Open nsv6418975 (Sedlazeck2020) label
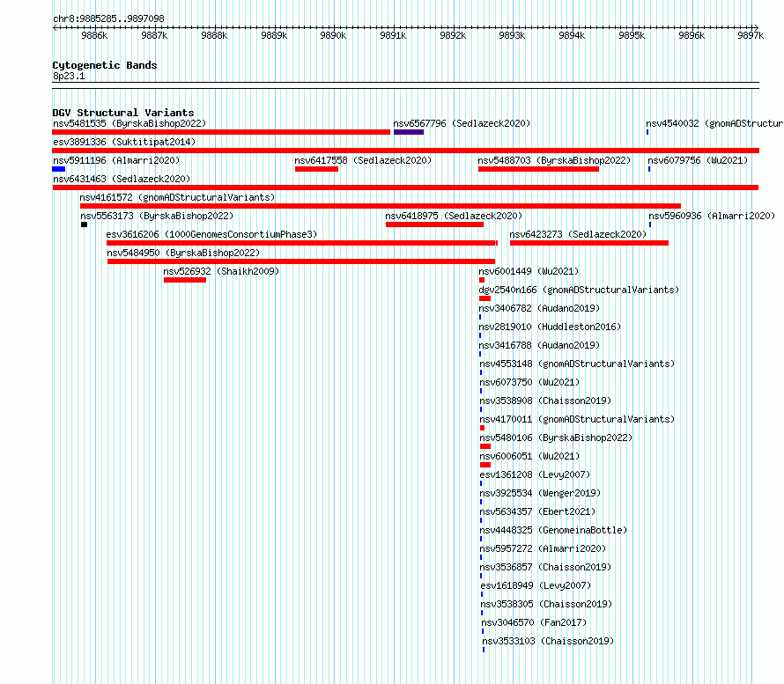This screenshot has height=684, width=784. coord(454,216)
